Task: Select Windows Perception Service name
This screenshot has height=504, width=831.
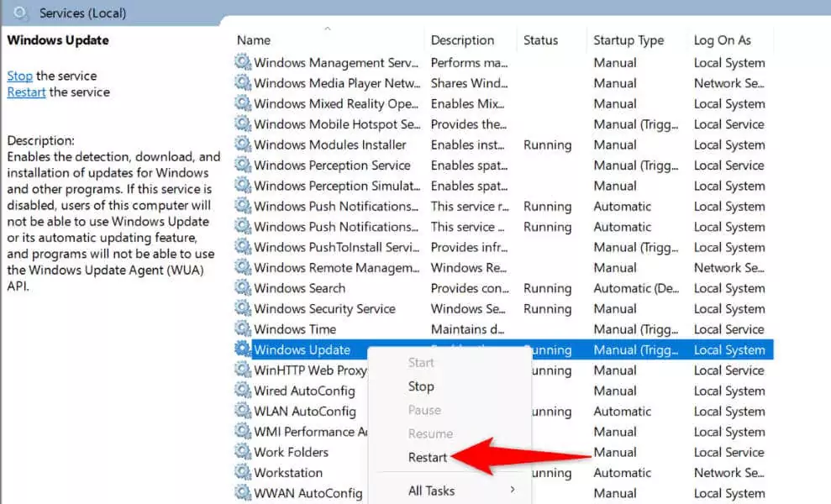Action: [x=332, y=165]
